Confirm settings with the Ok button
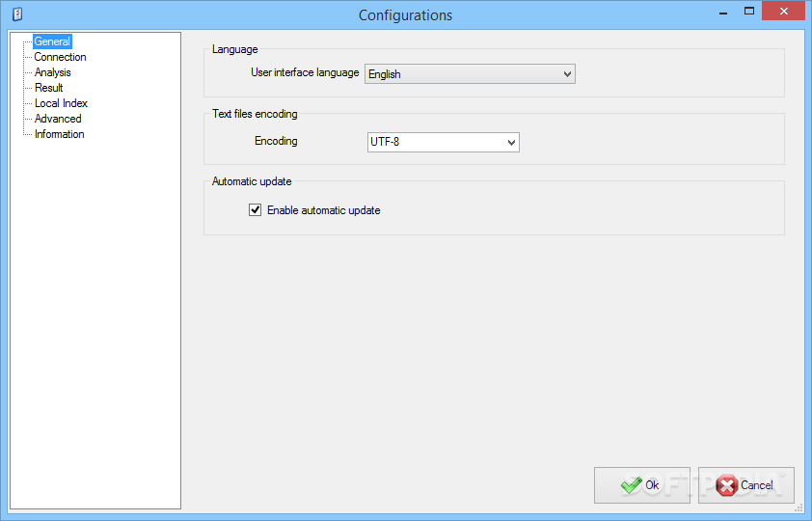The width and height of the screenshot is (812, 521). point(641,485)
